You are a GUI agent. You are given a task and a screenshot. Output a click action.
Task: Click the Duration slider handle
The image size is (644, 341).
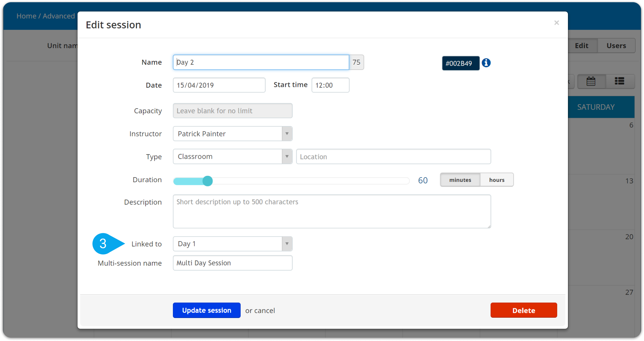[207, 181]
